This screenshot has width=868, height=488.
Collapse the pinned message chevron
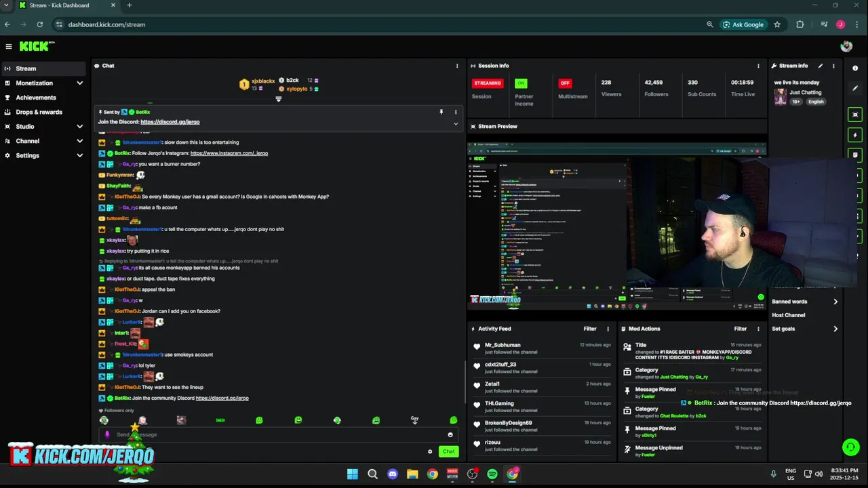[456, 124]
